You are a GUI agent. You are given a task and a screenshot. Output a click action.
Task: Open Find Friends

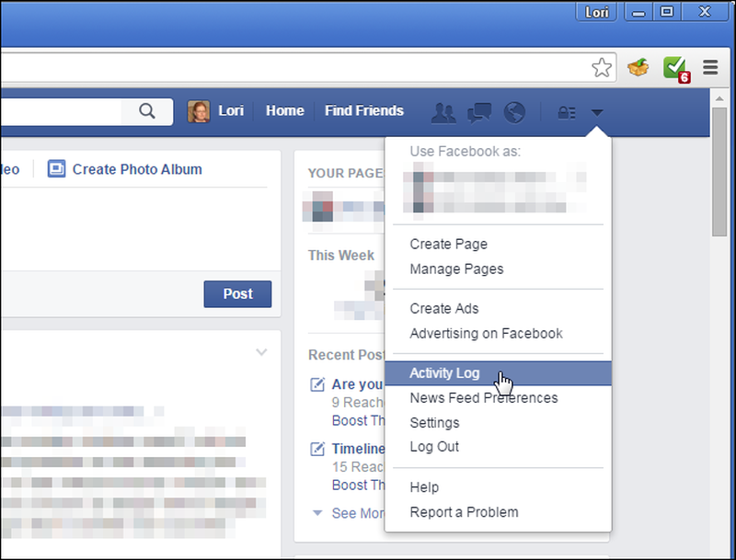pos(364,110)
